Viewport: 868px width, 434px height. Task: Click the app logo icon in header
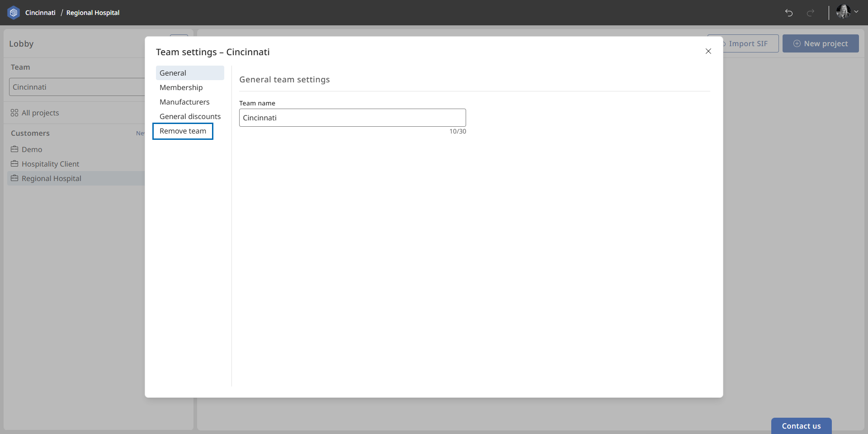(14, 13)
